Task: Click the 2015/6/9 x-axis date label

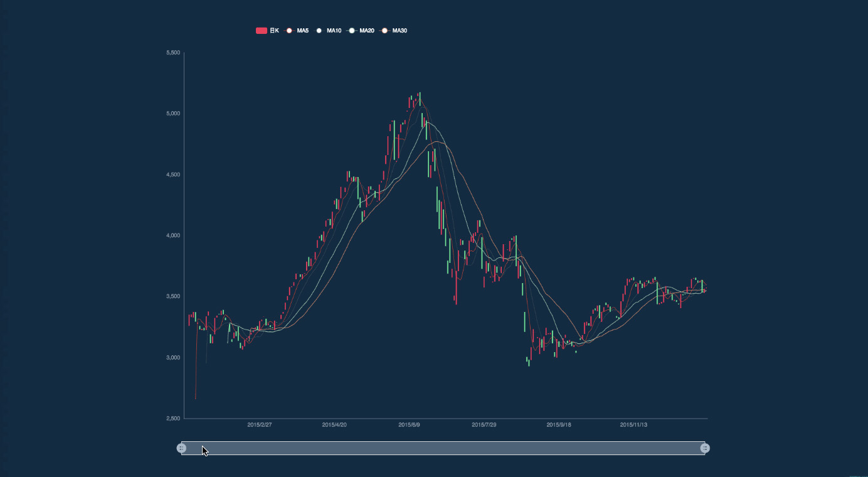Action: click(410, 425)
